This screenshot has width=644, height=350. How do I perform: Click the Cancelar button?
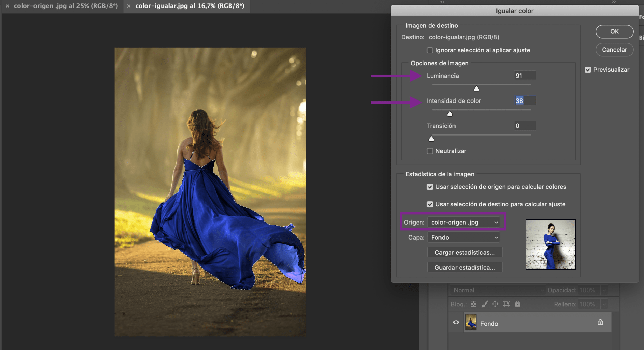pyautogui.click(x=614, y=50)
